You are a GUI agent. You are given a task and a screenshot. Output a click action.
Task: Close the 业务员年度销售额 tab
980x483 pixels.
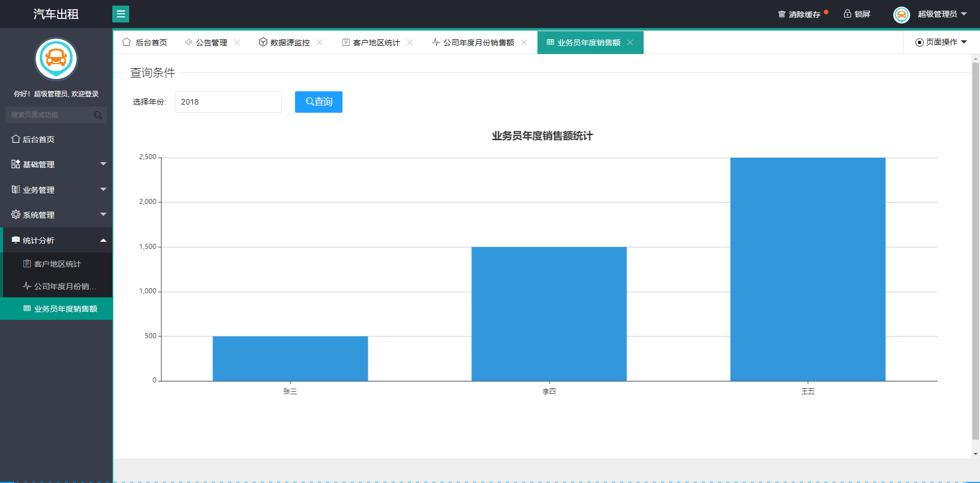coord(630,42)
